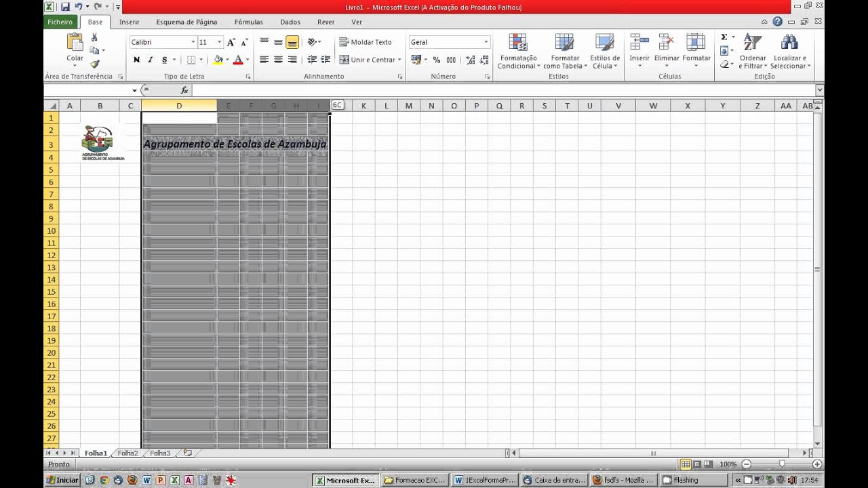Expand Formatar como Tabela menu
Screen dimensions: 868x488
[x=565, y=52]
